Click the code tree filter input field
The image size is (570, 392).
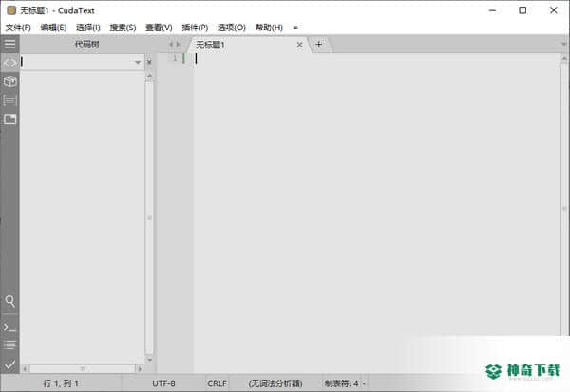76,62
